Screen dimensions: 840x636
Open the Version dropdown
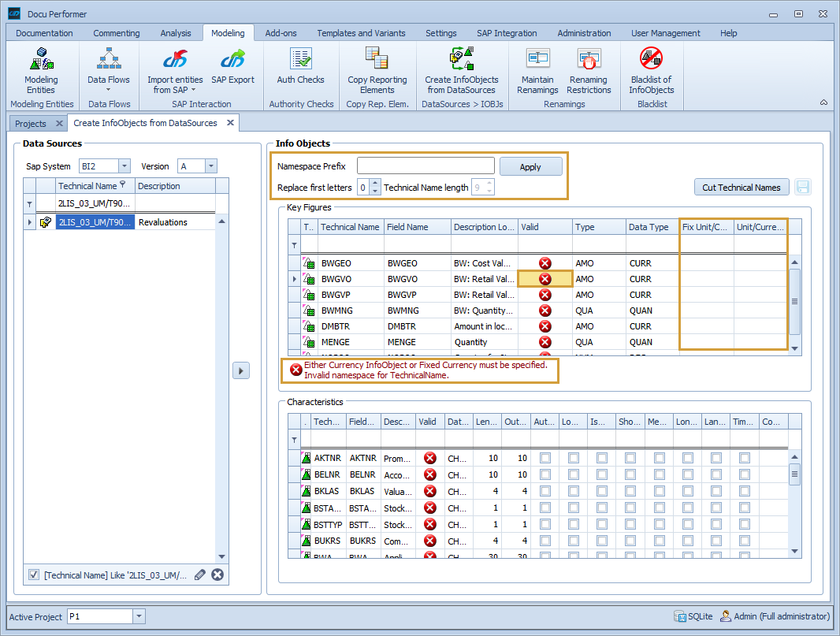(x=210, y=166)
